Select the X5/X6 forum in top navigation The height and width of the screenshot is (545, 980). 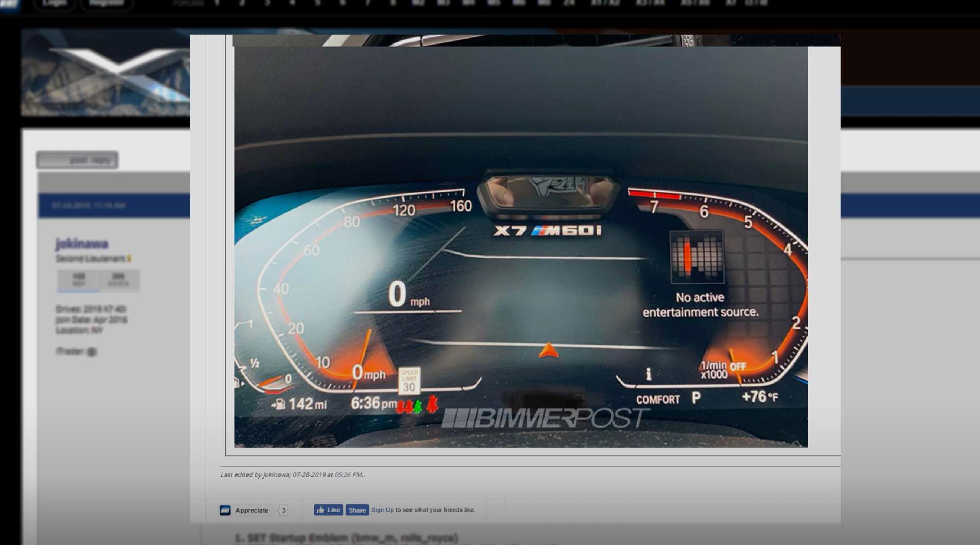tap(695, 3)
